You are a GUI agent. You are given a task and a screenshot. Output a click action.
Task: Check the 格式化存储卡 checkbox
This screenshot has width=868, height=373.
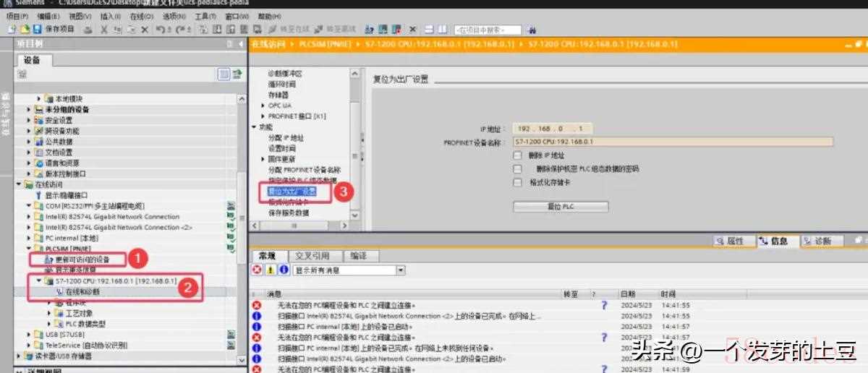(x=517, y=182)
